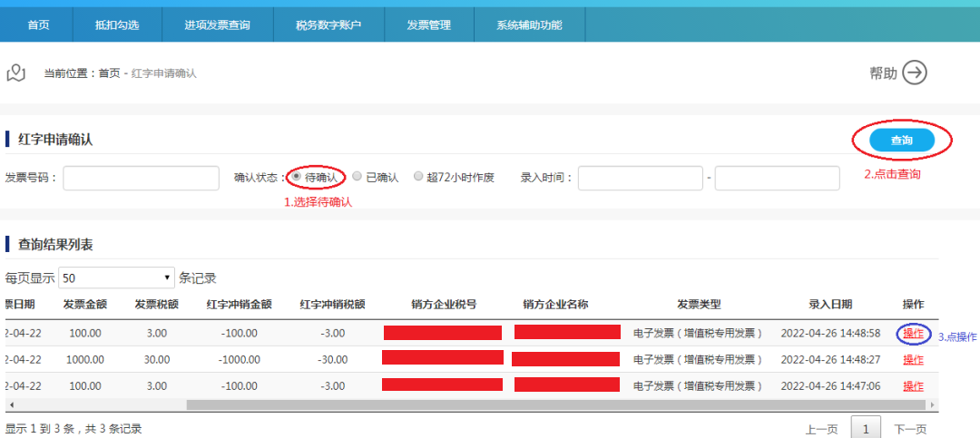Open the 抵扣勾选 menu
Screen dimensions: 980x438
click(x=117, y=24)
